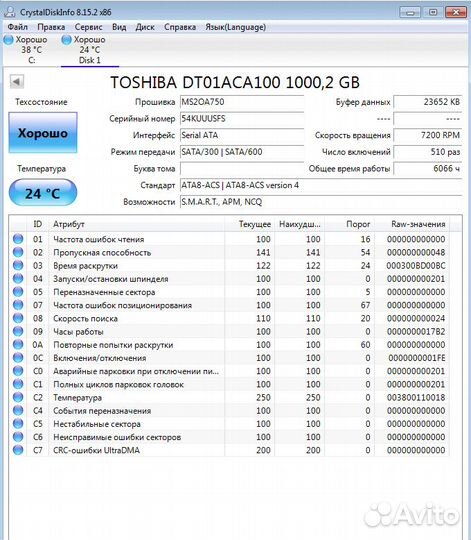Click the power-on hours field 6066 ч
Screen dimensions: 471x540
[x=428, y=169]
